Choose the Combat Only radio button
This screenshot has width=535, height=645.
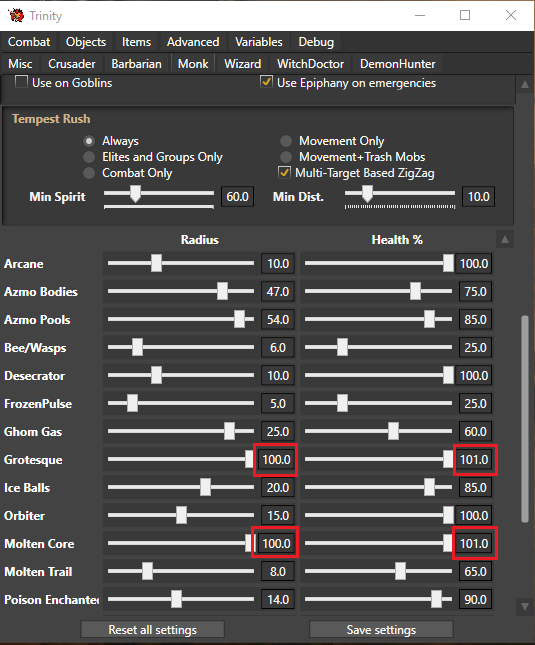click(x=89, y=173)
